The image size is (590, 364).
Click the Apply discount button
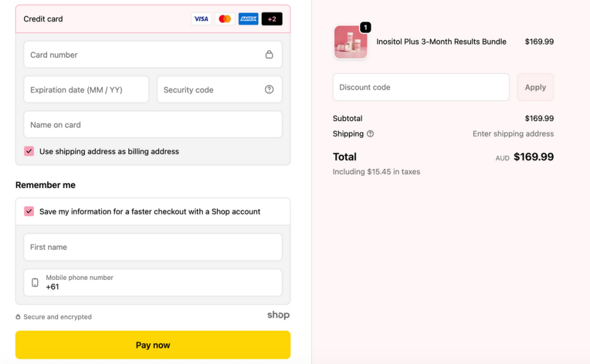click(535, 87)
